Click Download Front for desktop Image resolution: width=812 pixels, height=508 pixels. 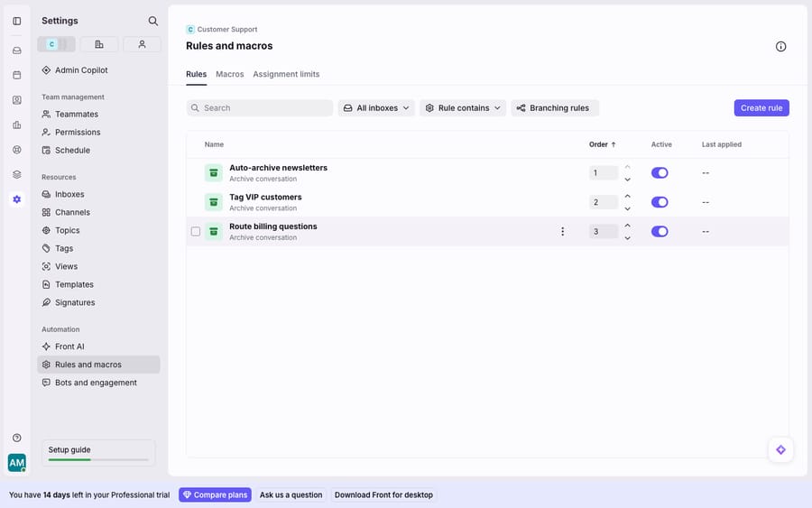383,494
